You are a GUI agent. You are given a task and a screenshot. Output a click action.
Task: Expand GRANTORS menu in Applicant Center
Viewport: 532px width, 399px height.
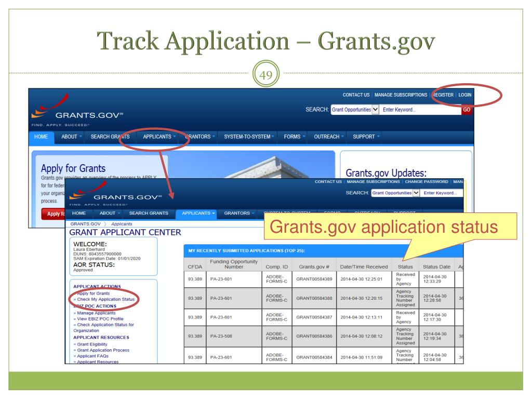click(239, 213)
